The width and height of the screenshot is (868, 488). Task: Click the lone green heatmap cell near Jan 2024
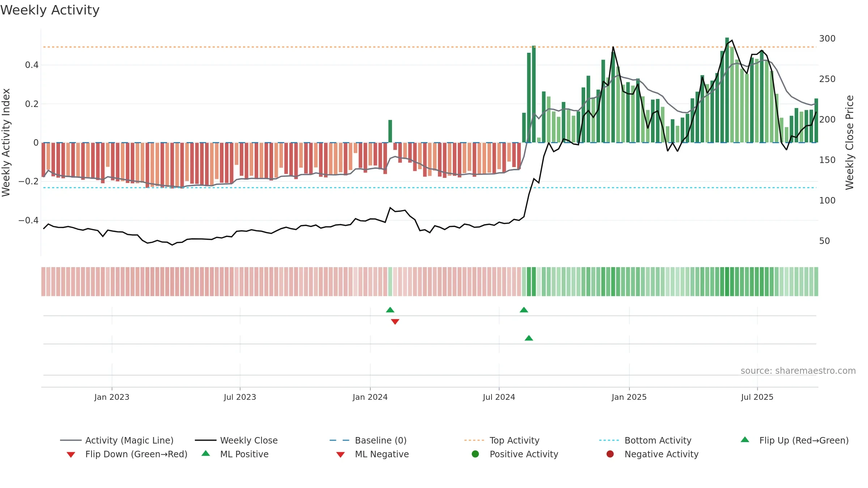pos(390,282)
